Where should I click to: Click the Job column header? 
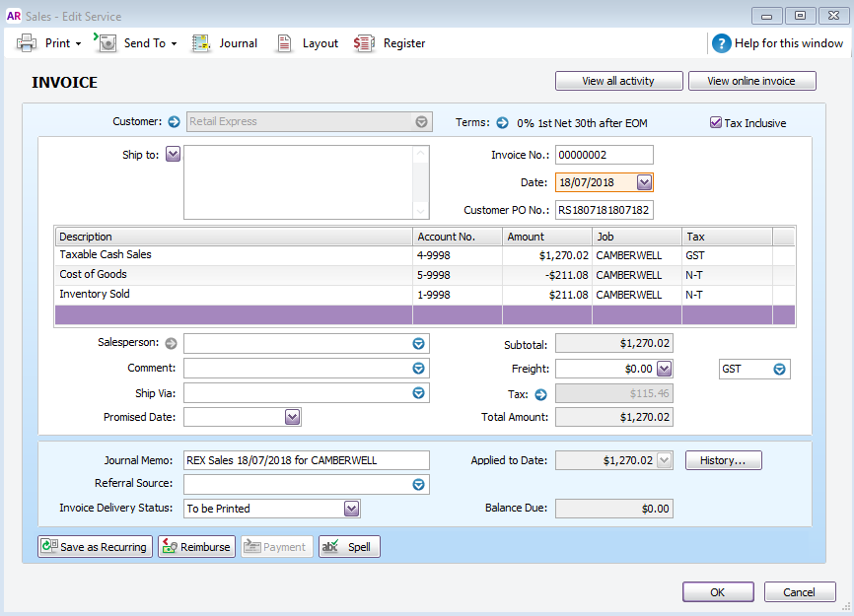tap(637, 237)
